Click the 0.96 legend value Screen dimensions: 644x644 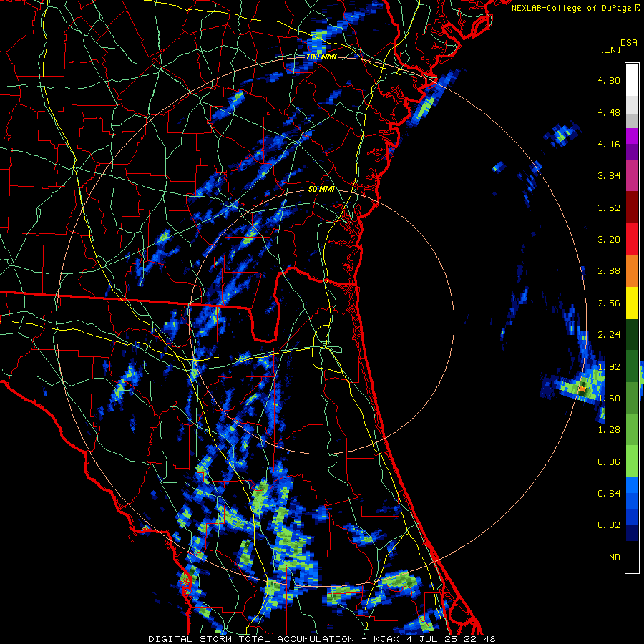click(609, 462)
